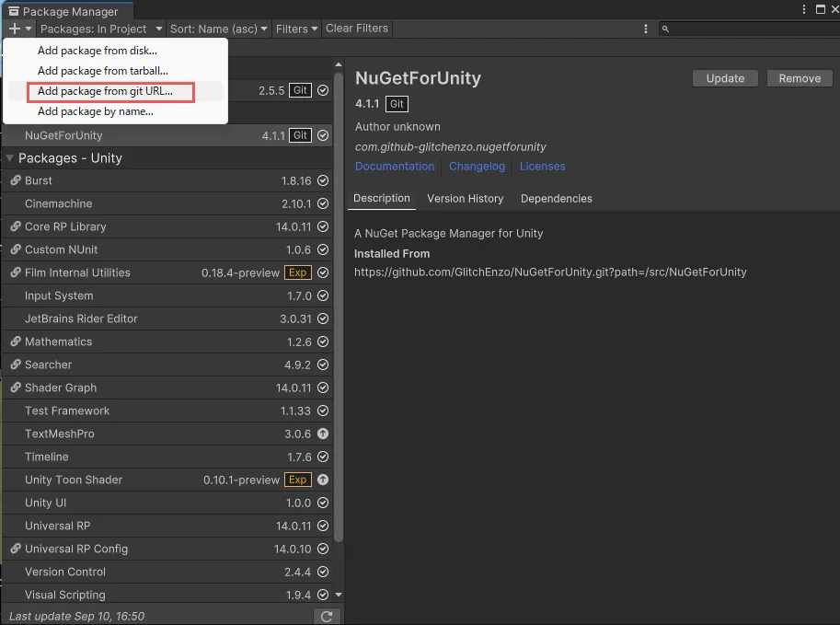Click the Remove button for NuGetForUnity

pyautogui.click(x=800, y=78)
